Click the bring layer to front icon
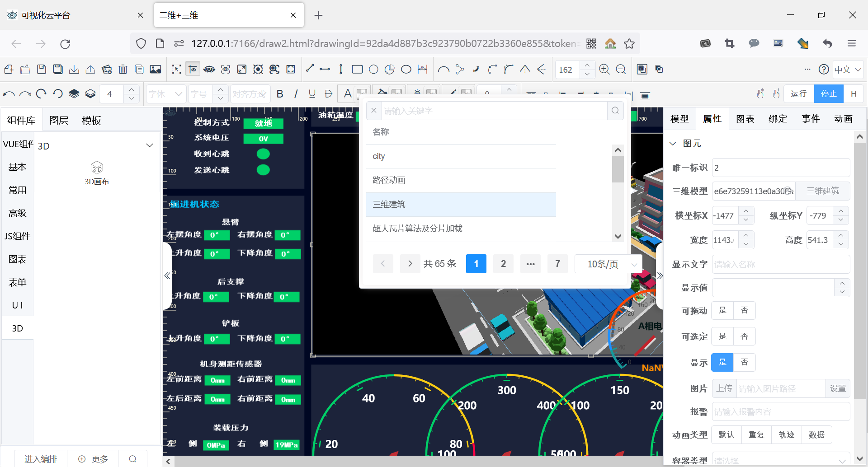The width and height of the screenshot is (868, 467). (74, 93)
